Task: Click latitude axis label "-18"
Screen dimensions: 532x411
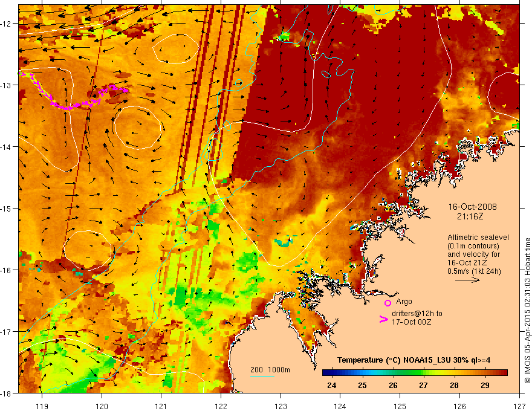Action: (x=7, y=393)
